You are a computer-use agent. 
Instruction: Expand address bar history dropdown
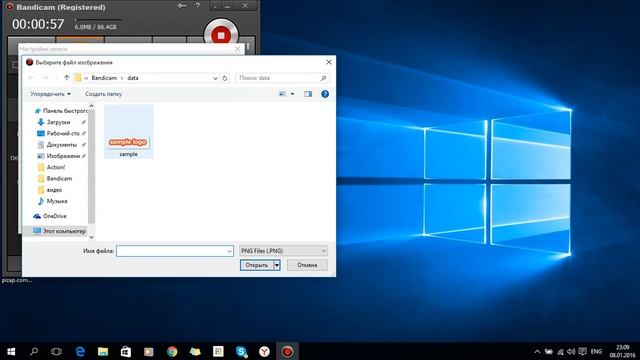pyautogui.click(x=215, y=78)
